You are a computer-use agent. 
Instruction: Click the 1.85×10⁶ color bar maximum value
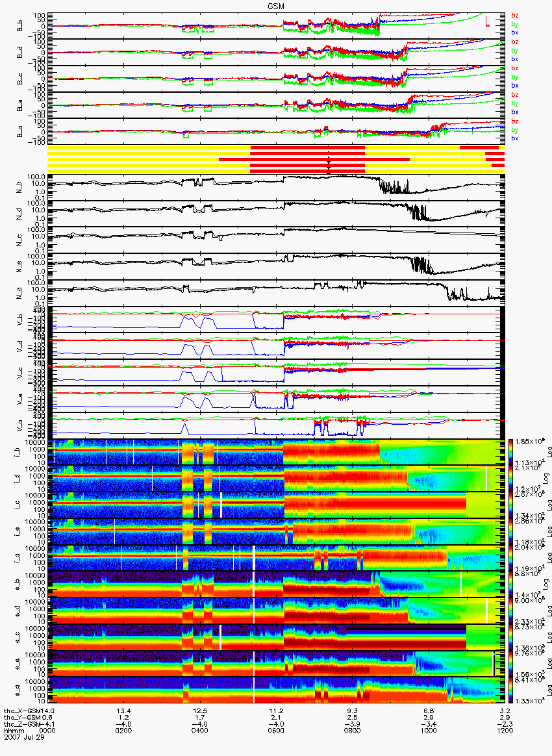[529, 442]
